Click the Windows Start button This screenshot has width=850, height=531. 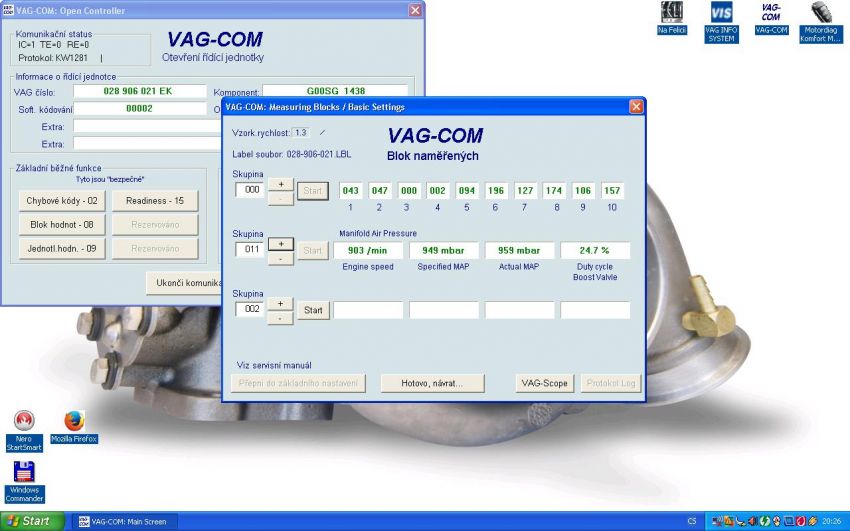pos(32,521)
